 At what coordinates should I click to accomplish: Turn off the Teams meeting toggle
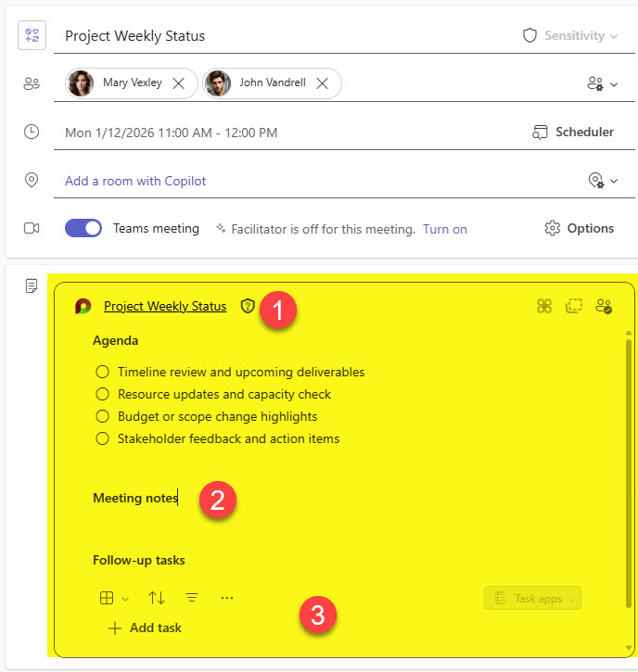click(83, 228)
